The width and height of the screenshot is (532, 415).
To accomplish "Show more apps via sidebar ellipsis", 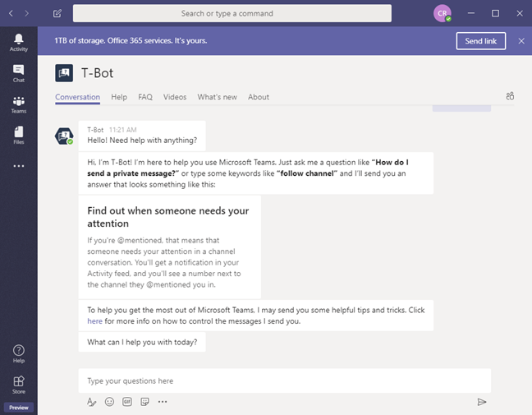I will (19, 166).
